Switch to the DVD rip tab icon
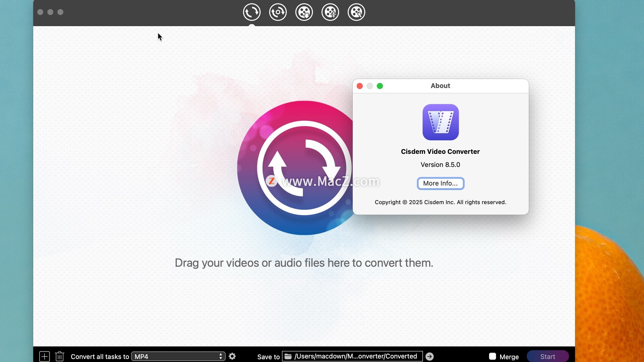644x362 pixels. tap(278, 12)
